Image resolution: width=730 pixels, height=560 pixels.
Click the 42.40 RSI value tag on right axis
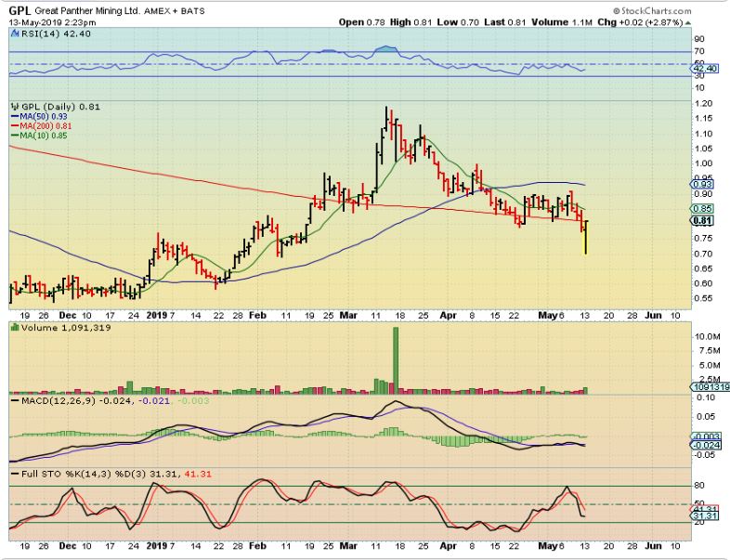[706, 69]
